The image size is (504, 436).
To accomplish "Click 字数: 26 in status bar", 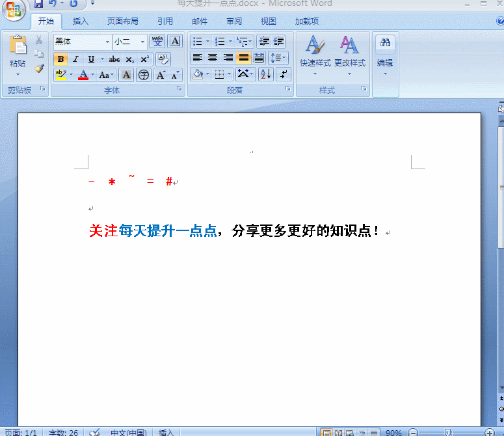I will click(x=63, y=433).
